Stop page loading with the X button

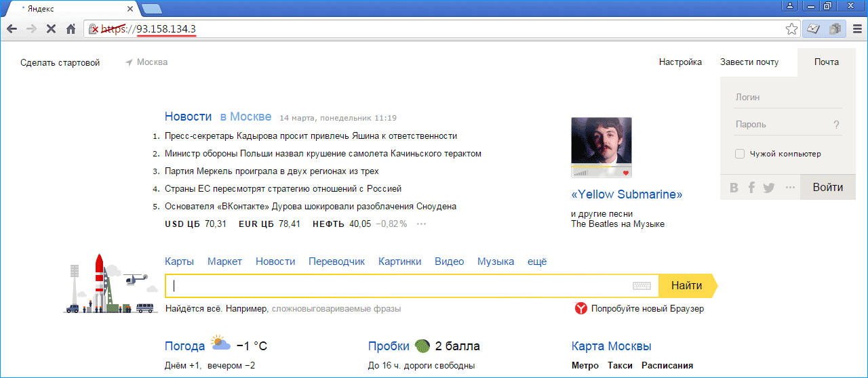click(x=50, y=29)
